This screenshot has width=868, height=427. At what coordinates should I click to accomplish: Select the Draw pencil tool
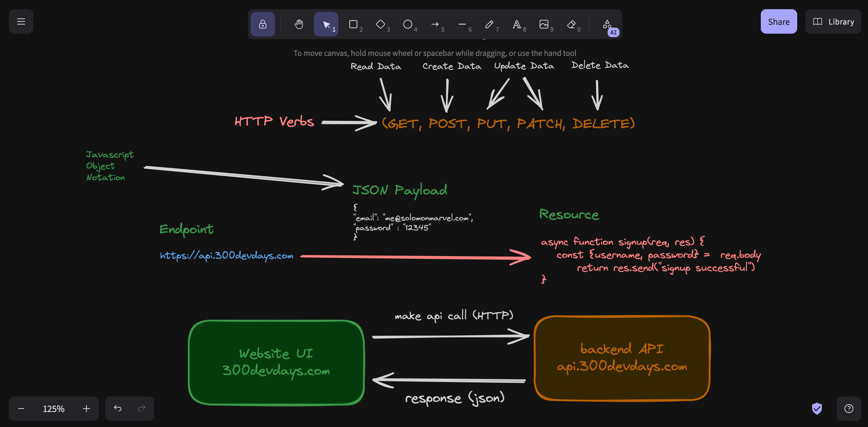tap(489, 24)
